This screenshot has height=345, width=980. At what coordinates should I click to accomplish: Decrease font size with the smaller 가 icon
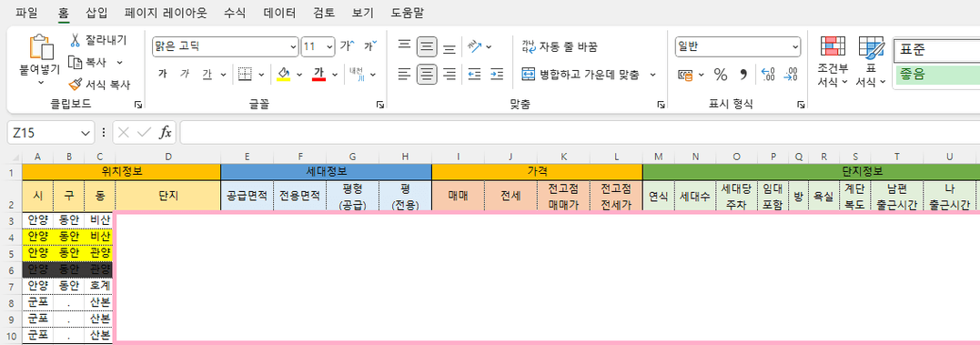point(370,46)
